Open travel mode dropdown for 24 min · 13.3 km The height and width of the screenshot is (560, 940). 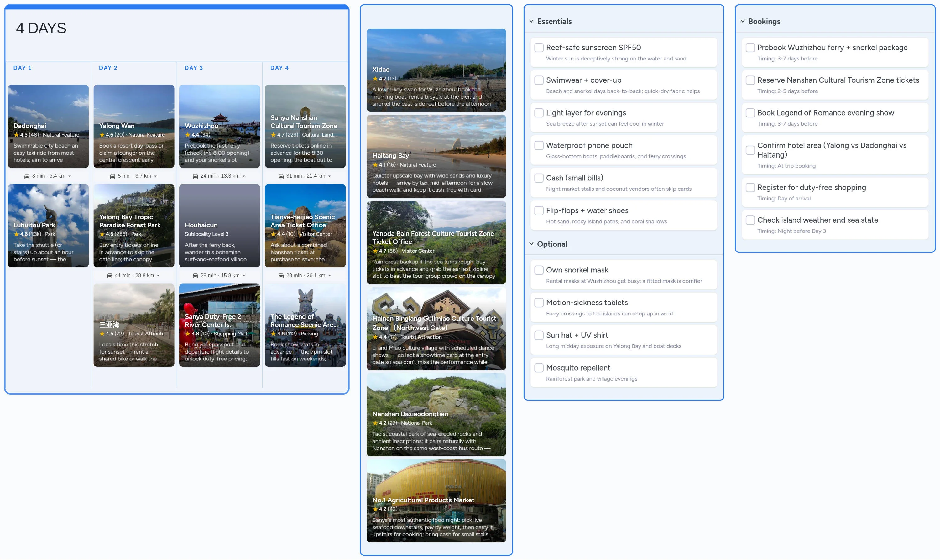pos(244,176)
